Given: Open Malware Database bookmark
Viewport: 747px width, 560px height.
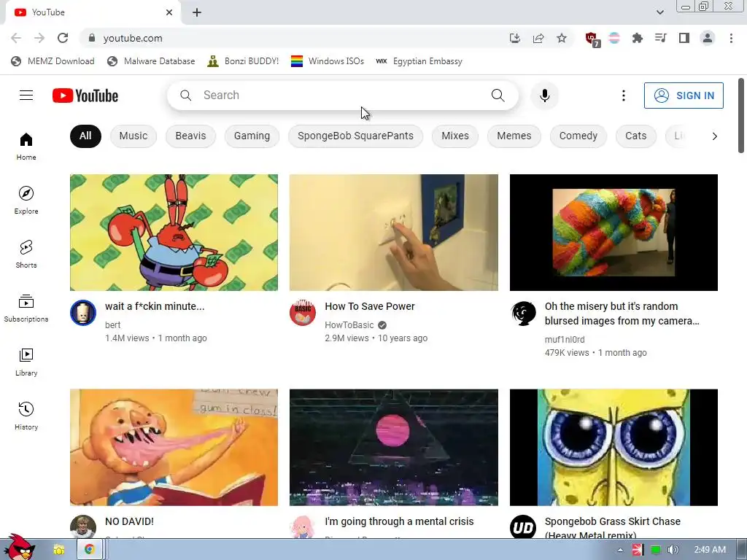Looking at the screenshot, I should (x=151, y=61).
